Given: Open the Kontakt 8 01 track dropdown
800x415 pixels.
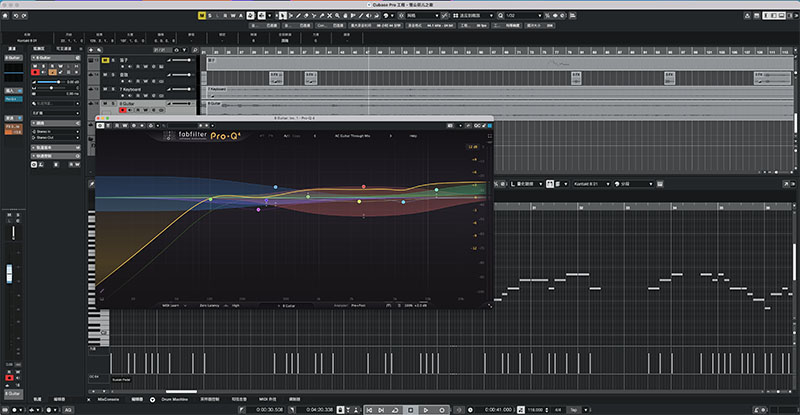Looking at the screenshot, I should tap(591, 184).
